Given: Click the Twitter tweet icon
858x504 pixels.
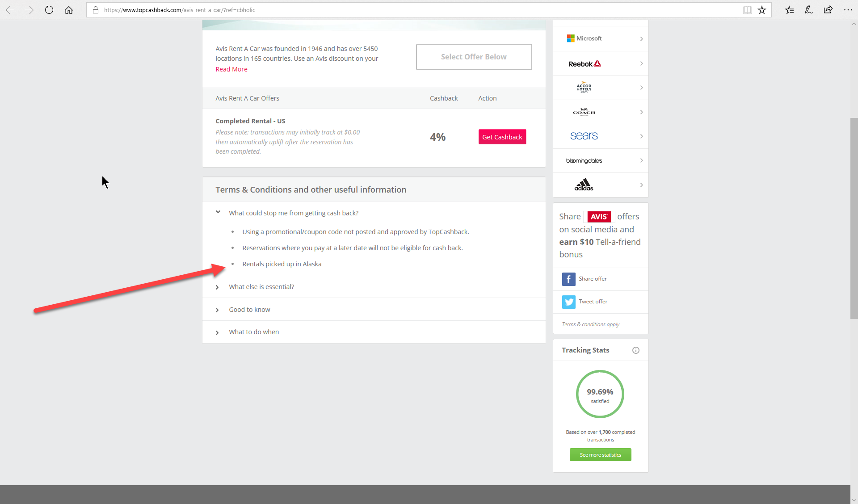Looking at the screenshot, I should click(568, 302).
